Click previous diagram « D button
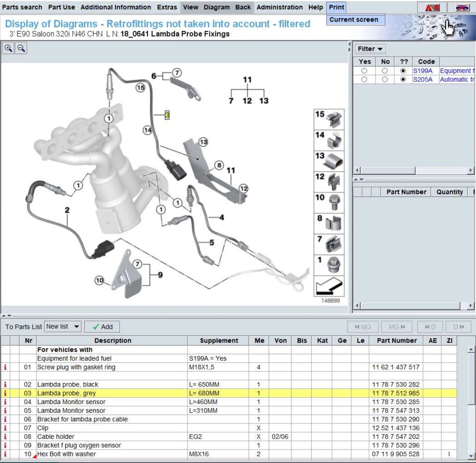The height and width of the screenshot is (463, 476). coord(430,327)
